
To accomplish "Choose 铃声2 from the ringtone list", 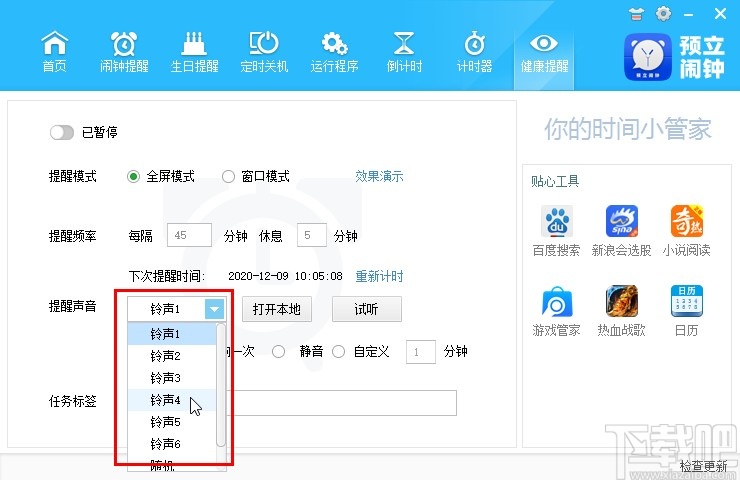I will pyautogui.click(x=172, y=356).
